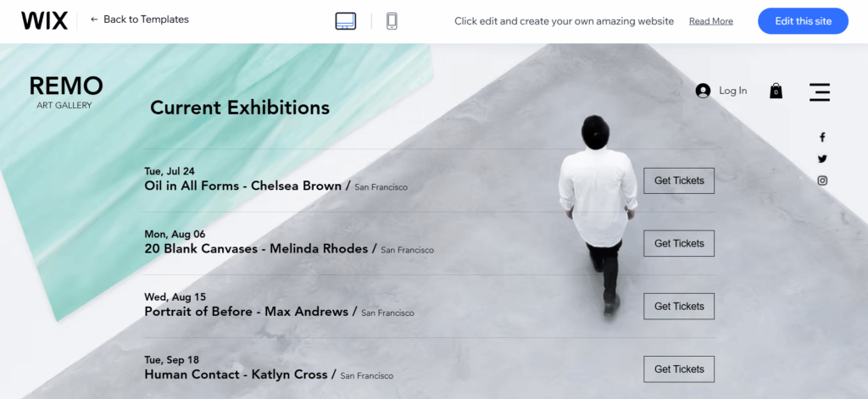Get tickets for Oil in All Forms
Image resolution: width=868 pixels, height=399 pixels.
[679, 181]
